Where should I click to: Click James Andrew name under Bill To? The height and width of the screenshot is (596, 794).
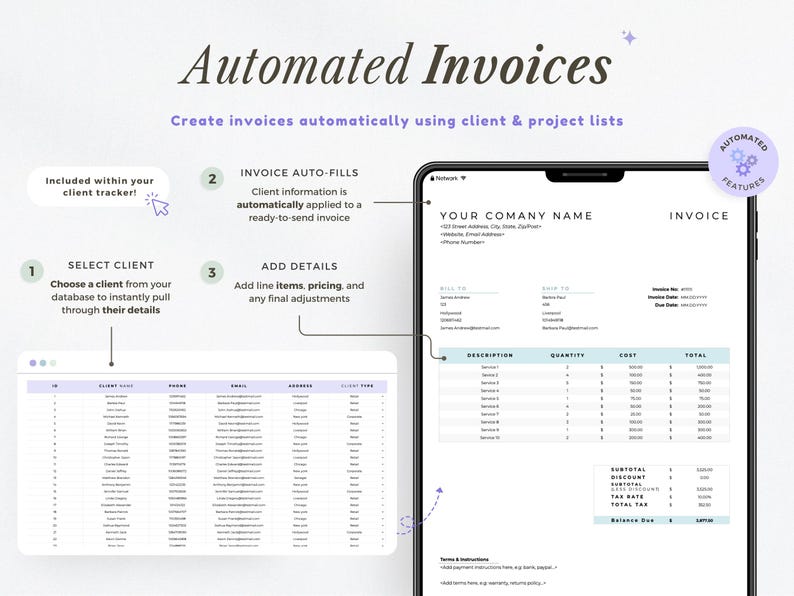pyautogui.click(x=455, y=297)
